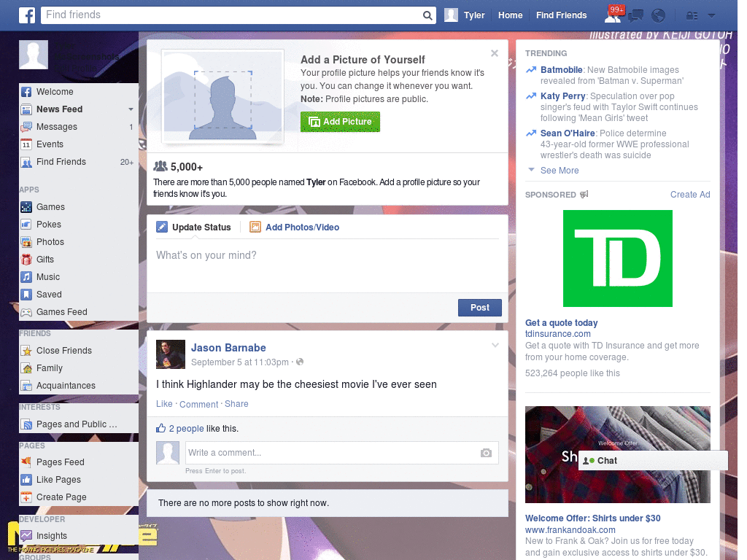Click the blue Post button

[x=480, y=308]
